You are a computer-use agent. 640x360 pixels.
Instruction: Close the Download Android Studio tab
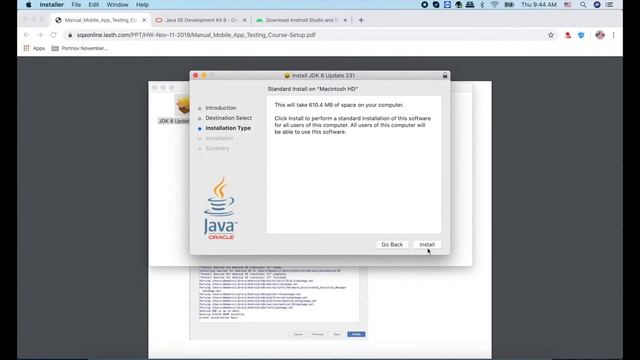point(345,20)
